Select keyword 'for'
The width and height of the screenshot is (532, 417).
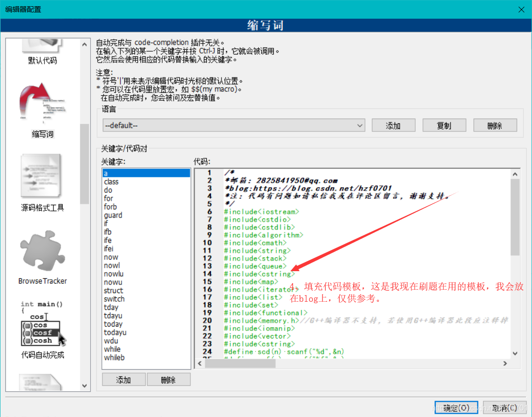point(146,198)
